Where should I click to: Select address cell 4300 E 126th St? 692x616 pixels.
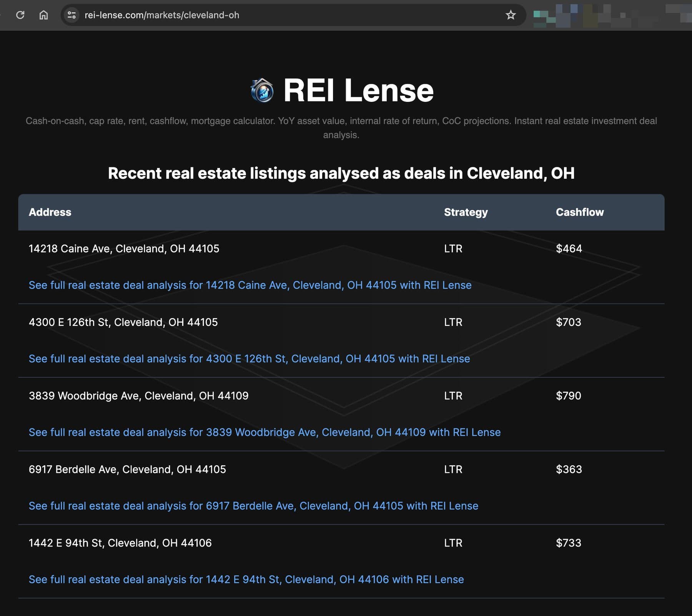(123, 322)
